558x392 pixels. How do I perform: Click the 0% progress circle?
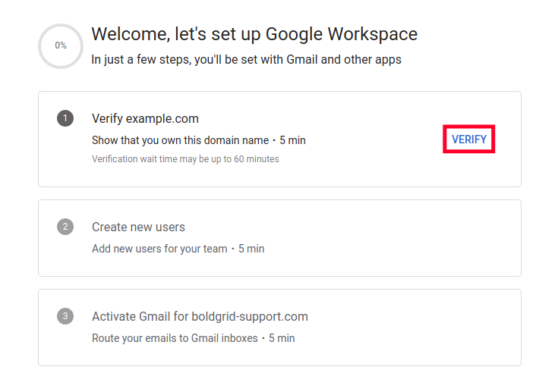(61, 45)
